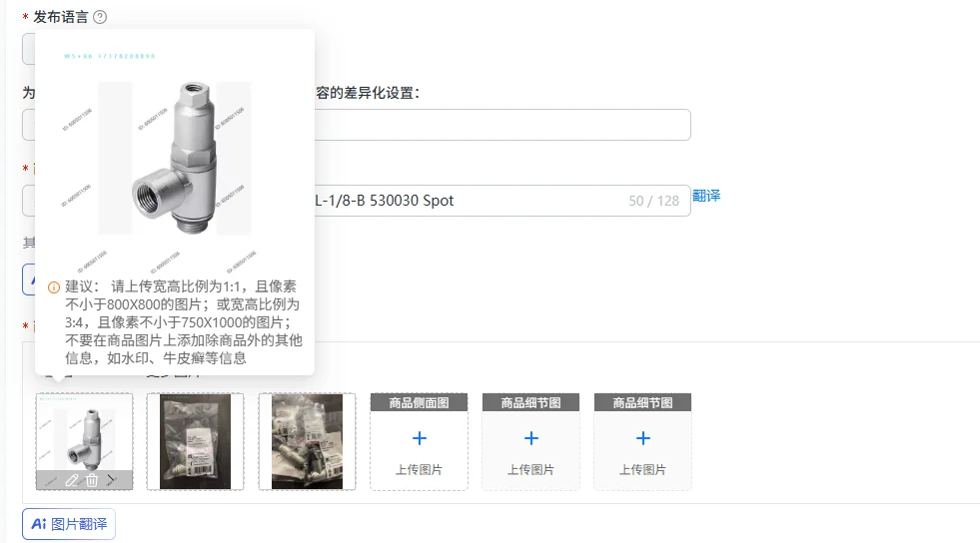Select the third thumbnail with multiple packages
The width and height of the screenshot is (980, 543).
307,441
